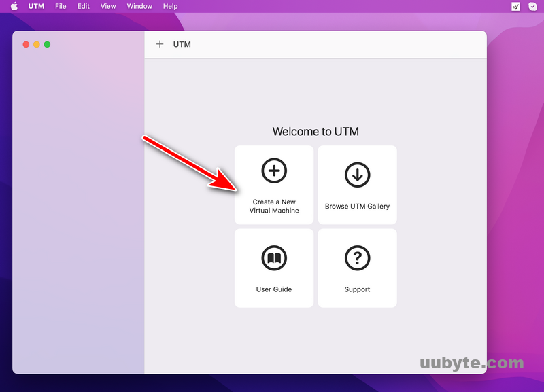Click the plus circle icon for new VM

click(x=274, y=171)
